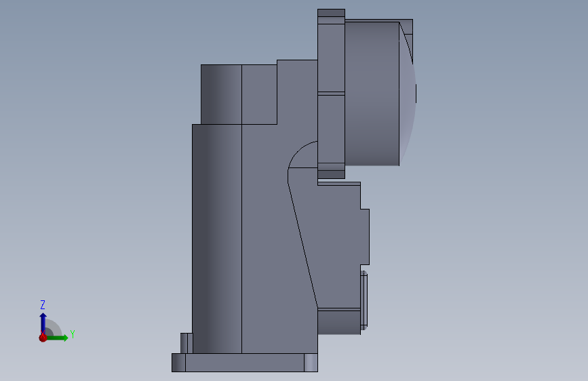Click the red X axis ball on triad
The width and height of the screenshot is (588, 381).
point(43,338)
